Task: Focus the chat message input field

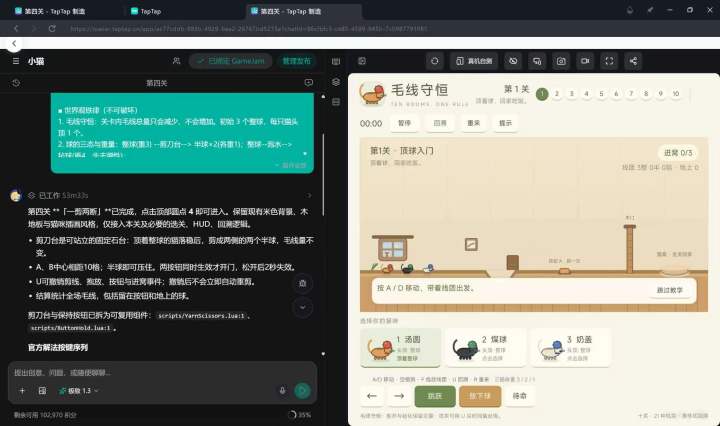Action: pos(162,372)
